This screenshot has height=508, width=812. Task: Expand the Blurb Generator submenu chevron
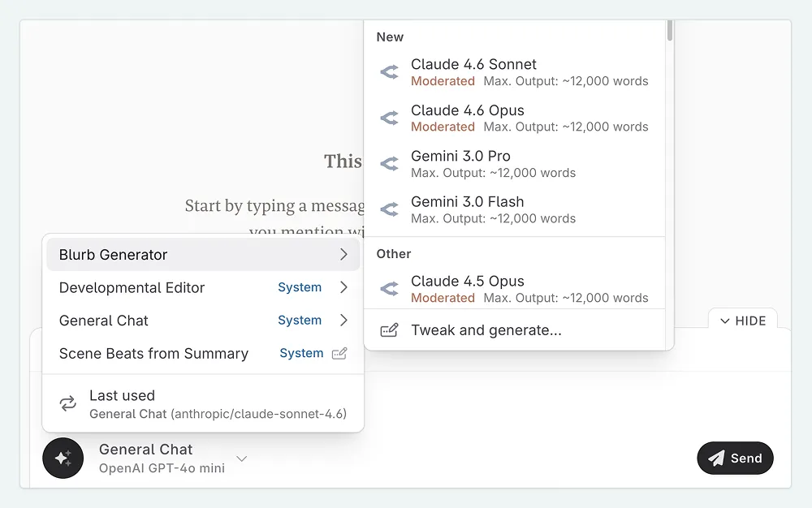click(343, 255)
